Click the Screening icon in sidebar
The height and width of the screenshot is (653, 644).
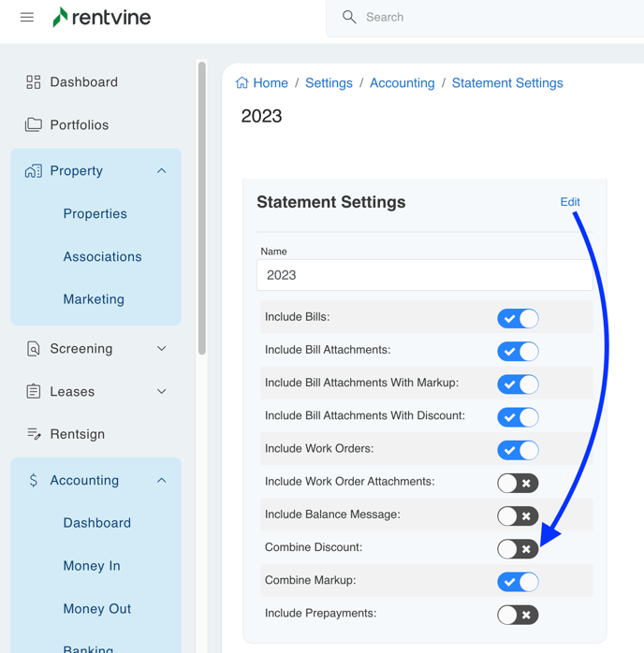(34, 349)
